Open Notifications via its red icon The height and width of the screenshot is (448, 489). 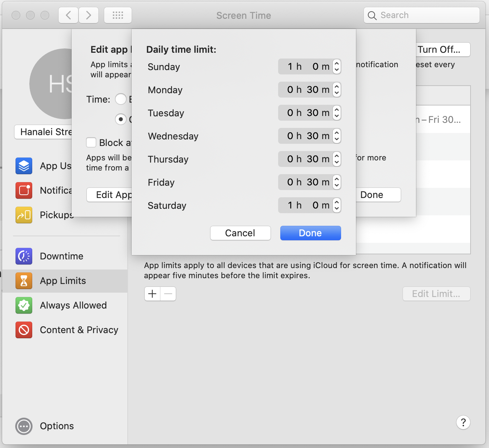pos(24,190)
